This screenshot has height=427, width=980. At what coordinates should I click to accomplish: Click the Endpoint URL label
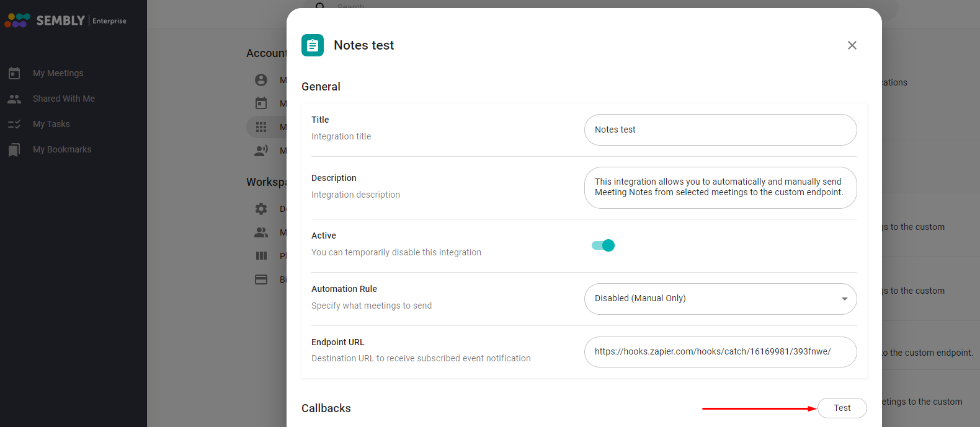pos(338,342)
